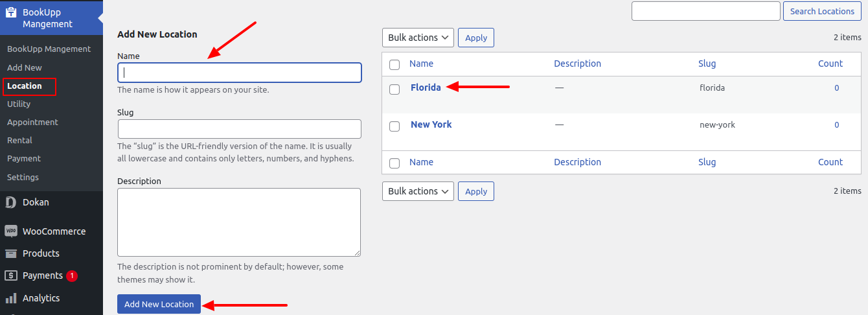Screen dimensions: 868x315
Task: Tick the New York row checkbox
Action: 394,126
